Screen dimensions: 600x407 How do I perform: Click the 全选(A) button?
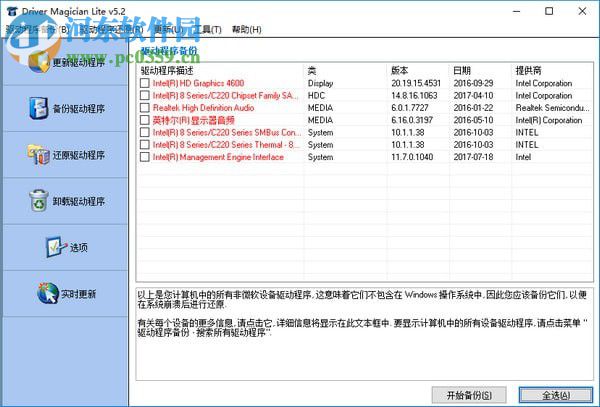[x=556, y=395]
